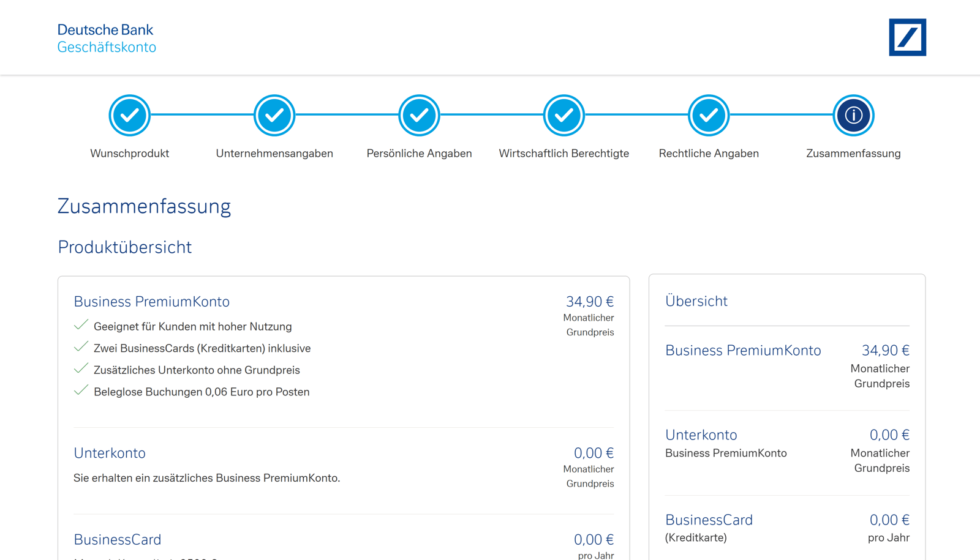Return to Rechtliche Angaben step icon
This screenshot has width=980, height=560.
(709, 115)
